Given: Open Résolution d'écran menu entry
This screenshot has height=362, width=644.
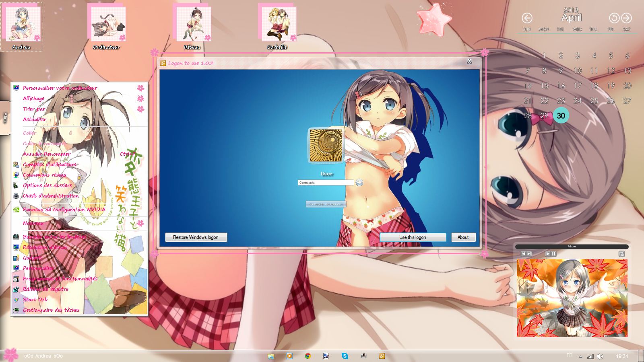Looking at the screenshot, I should [80, 247].
